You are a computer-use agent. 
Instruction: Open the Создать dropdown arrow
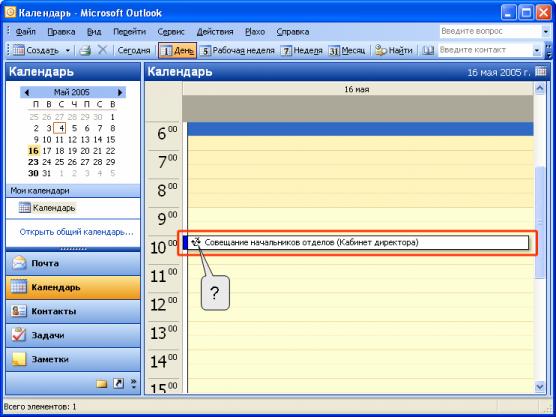(x=67, y=51)
